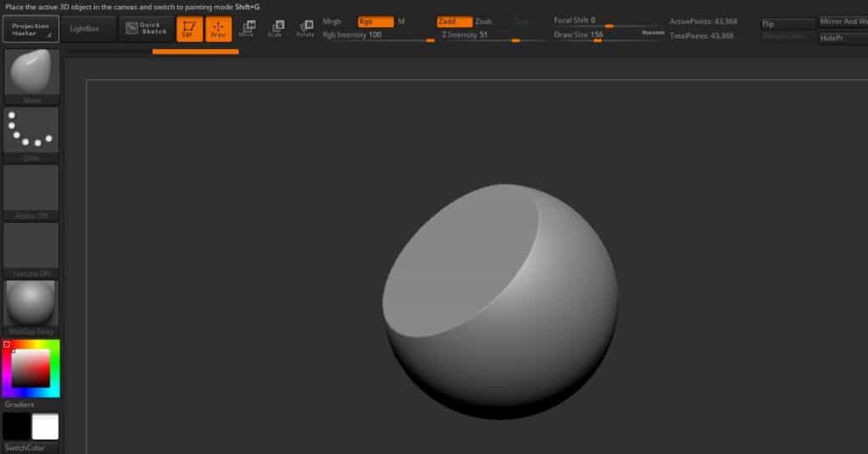Screen dimensions: 868x454
Task: Toggle the Draw mode icon
Action: point(218,30)
